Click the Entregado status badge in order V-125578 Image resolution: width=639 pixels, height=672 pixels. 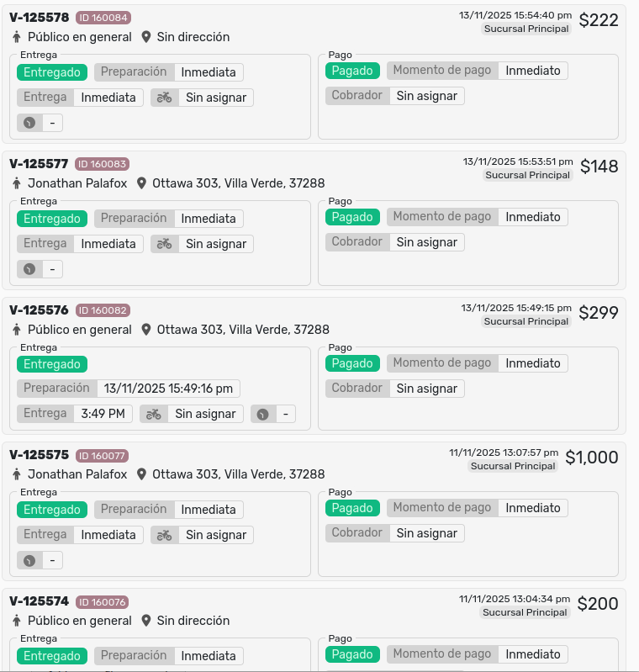(52, 72)
